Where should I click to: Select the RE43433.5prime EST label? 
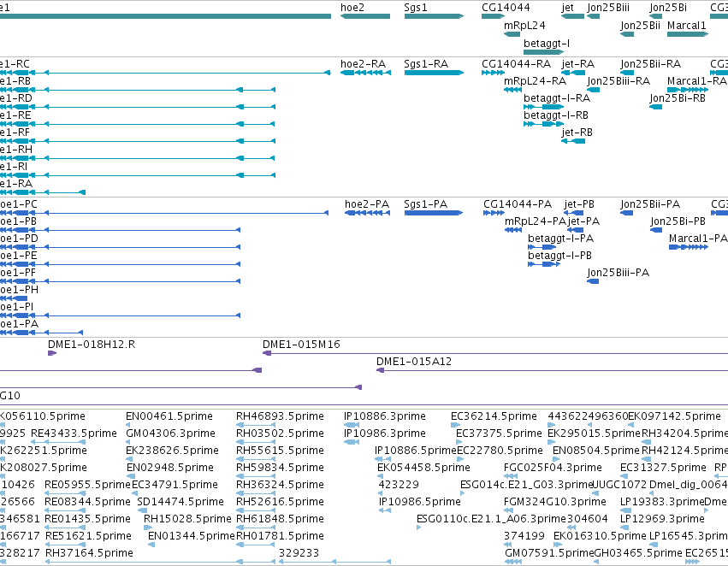(74, 433)
